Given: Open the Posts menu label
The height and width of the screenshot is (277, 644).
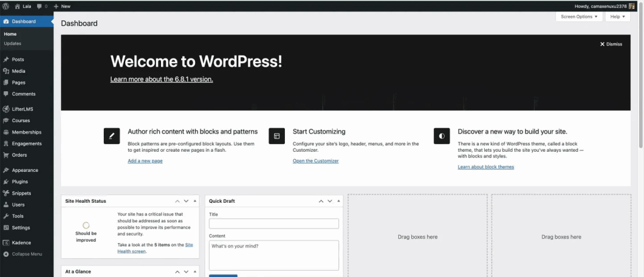Looking at the screenshot, I should [18, 60].
